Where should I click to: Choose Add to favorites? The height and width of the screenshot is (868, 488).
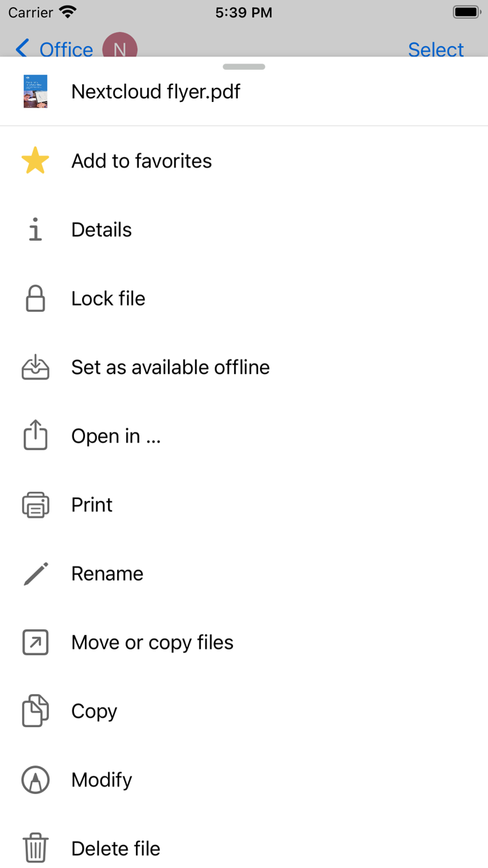point(142,160)
